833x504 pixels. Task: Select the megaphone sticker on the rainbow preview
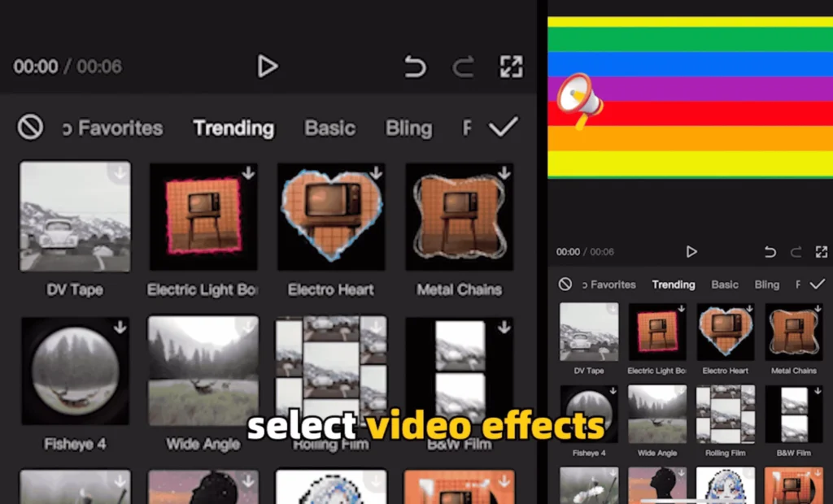coord(579,101)
